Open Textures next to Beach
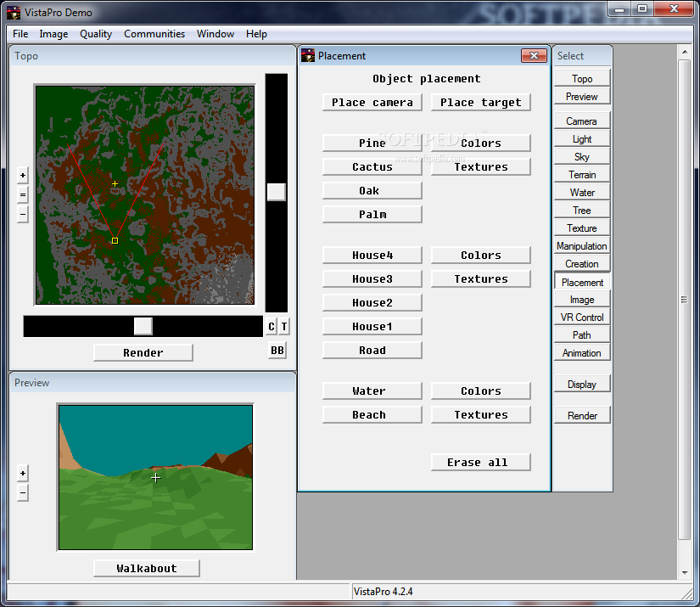Viewport: 700px width, 607px height. (481, 414)
